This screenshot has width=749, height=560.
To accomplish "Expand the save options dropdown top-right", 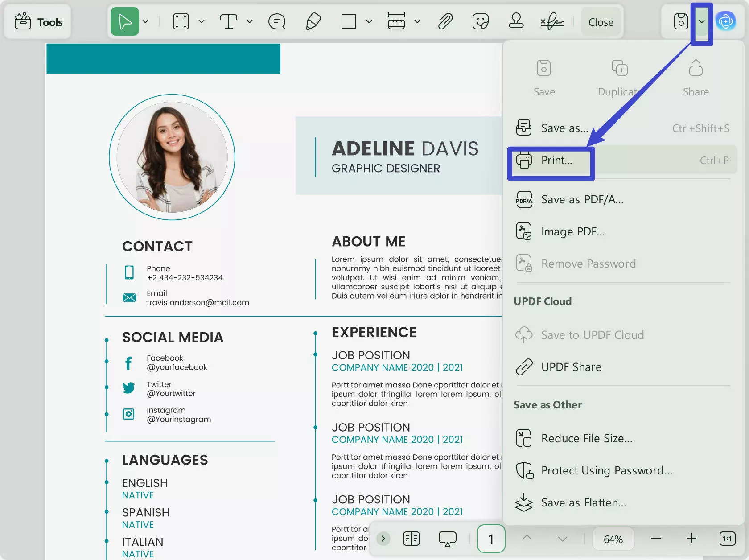I will [x=702, y=21].
